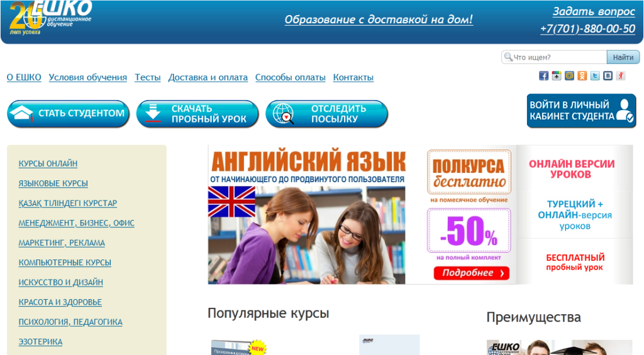
Task: Click the ESHKO logo in the header
Action: pyautogui.click(x=50, y=18)
